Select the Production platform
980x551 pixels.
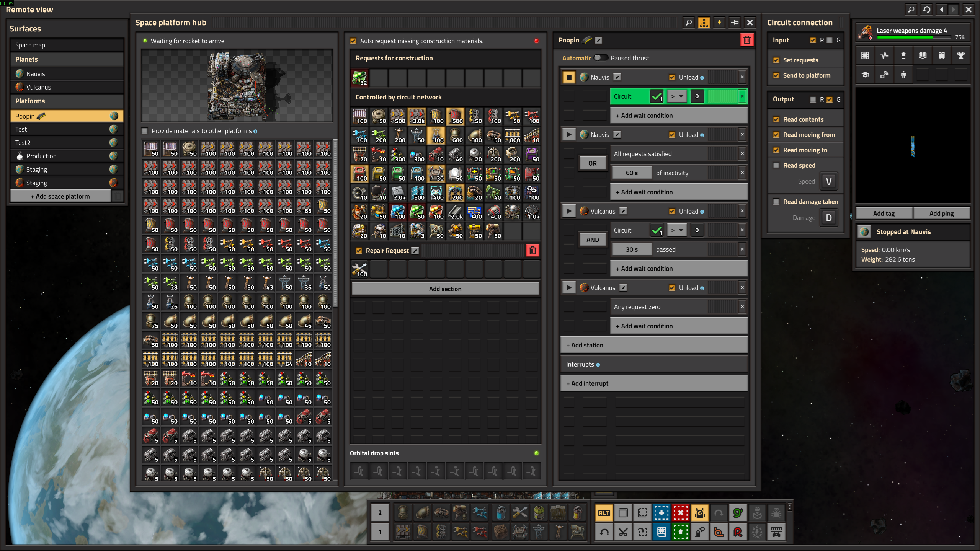(x=67, y=156)
